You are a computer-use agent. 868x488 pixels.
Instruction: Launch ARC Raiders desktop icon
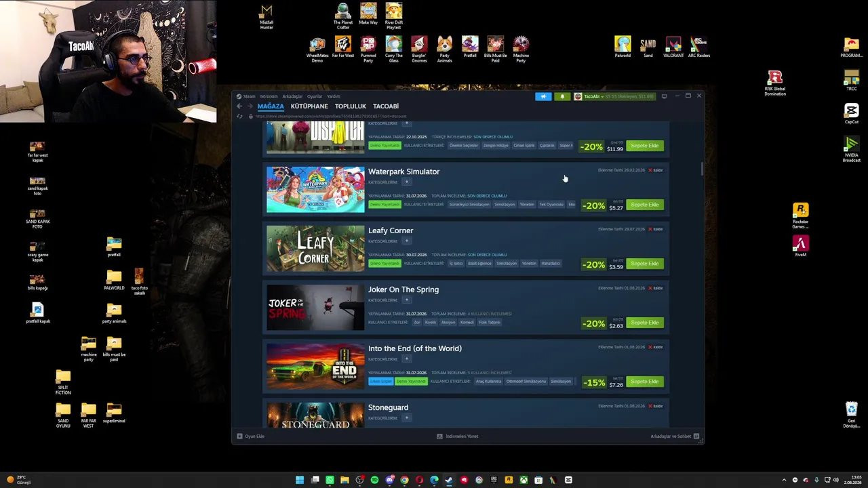point(699,47)
